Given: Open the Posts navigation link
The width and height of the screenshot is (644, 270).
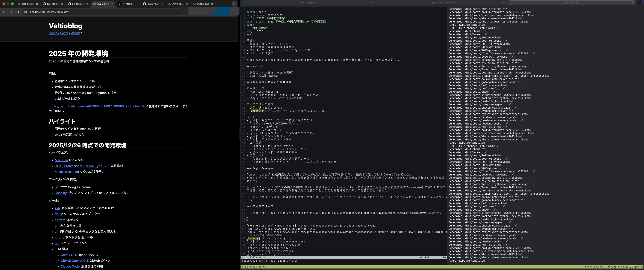Looking at the screenshot, I should [x=64, y=33].
